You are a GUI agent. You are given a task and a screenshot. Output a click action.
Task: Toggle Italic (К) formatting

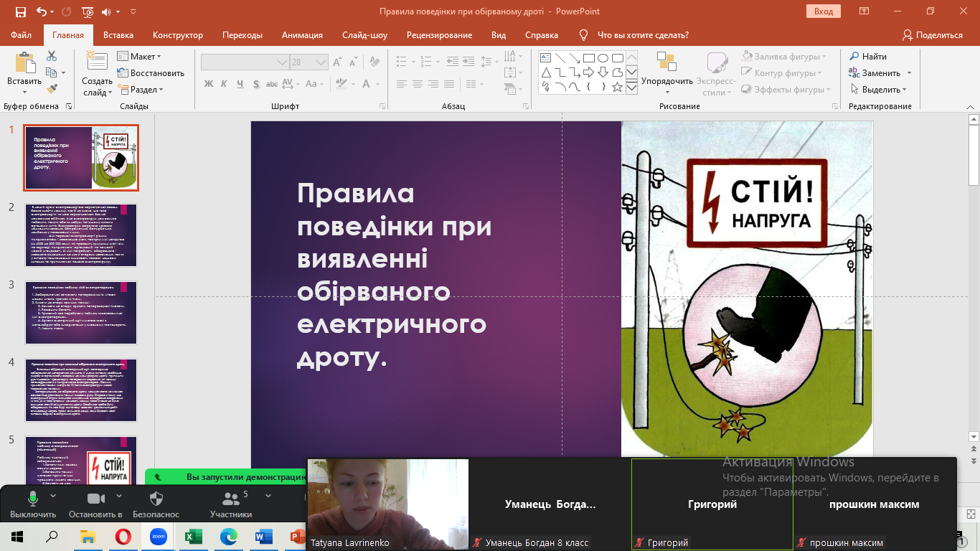pyautogui.click(x=225, y=84)
